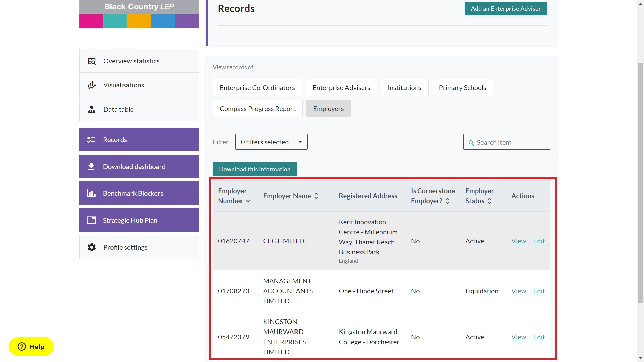The height and width of the screenshot is (362, 644).
Task: Open Strategic Hub Plan section
Action: (139, 220)
